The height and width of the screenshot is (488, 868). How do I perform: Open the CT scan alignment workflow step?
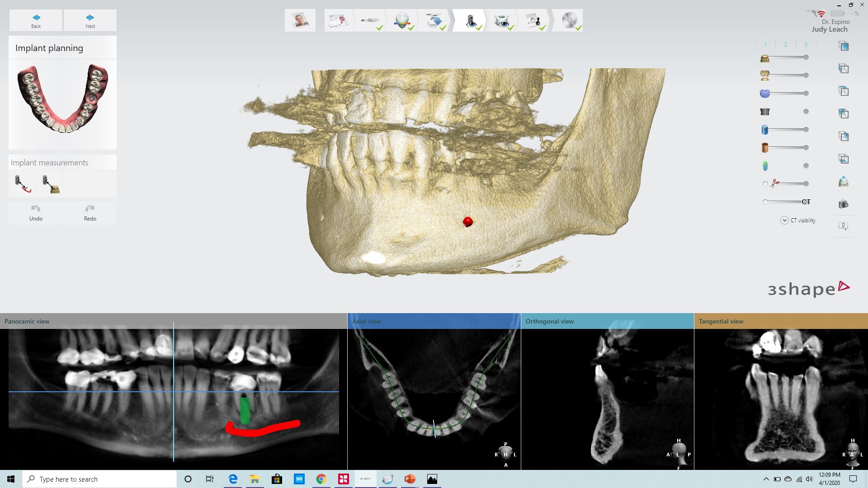[x=434, y=21]
